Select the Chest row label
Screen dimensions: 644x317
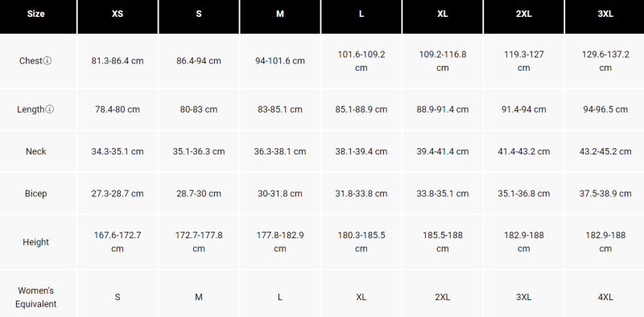coord(31,61)
